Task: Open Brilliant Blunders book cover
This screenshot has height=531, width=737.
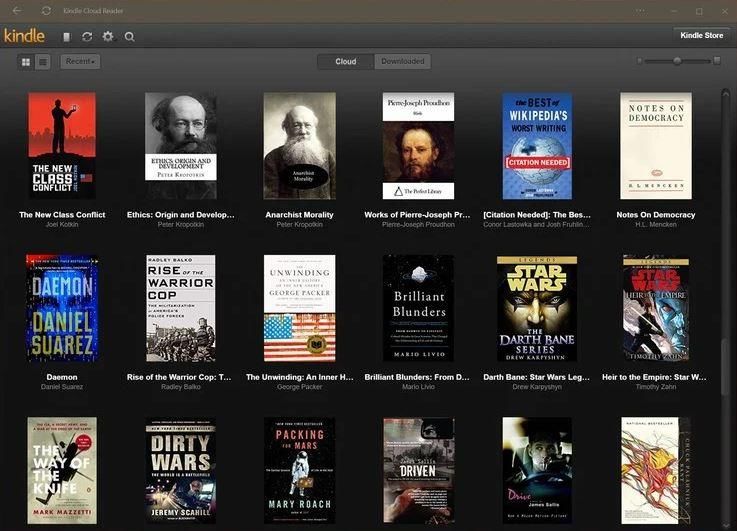Action: [418, 308]
